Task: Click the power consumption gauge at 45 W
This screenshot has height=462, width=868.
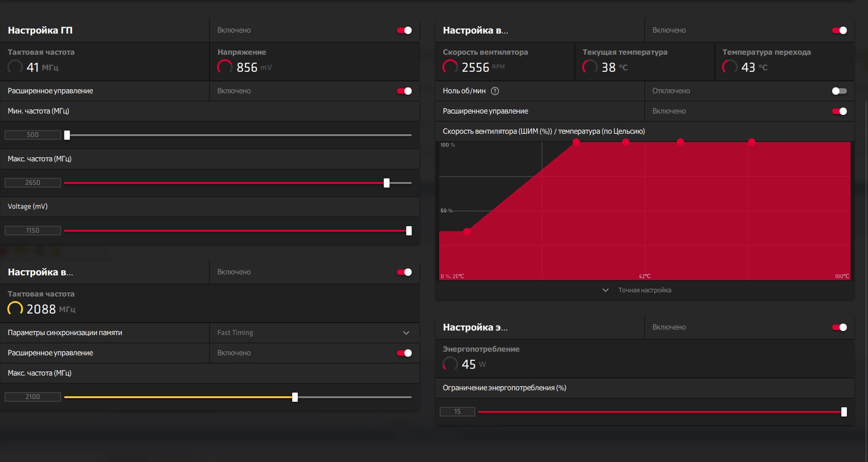Action: (450, 364)
